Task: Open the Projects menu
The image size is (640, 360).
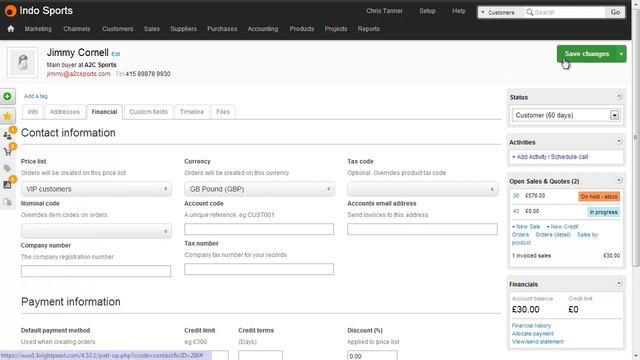Action: click(x=336, y=29)
